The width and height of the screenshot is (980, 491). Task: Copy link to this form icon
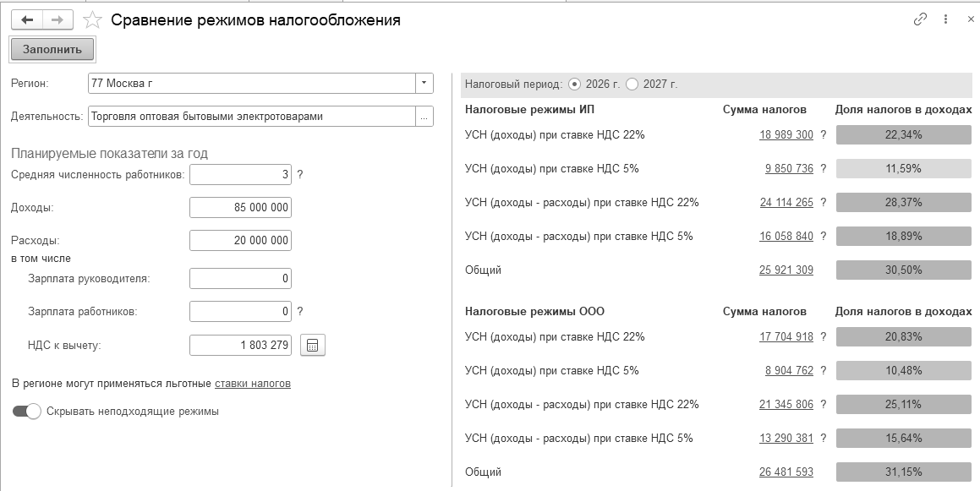(x=921, y=19)
